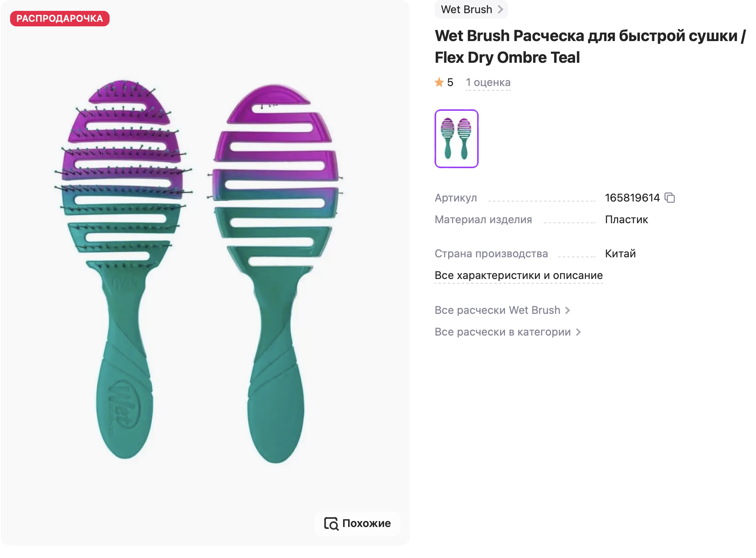Click the magnifier icon in the Похожие button
The image size is (756, 558).
[x=331, y=524]
